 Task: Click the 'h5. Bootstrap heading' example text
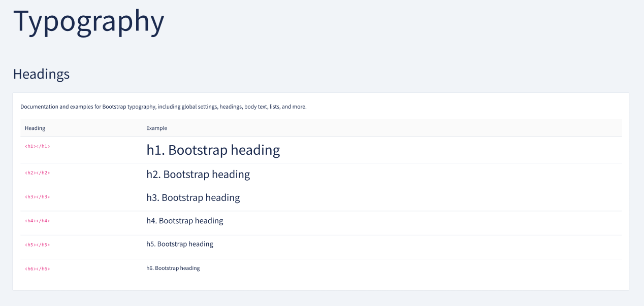click(x=180, y=244)
